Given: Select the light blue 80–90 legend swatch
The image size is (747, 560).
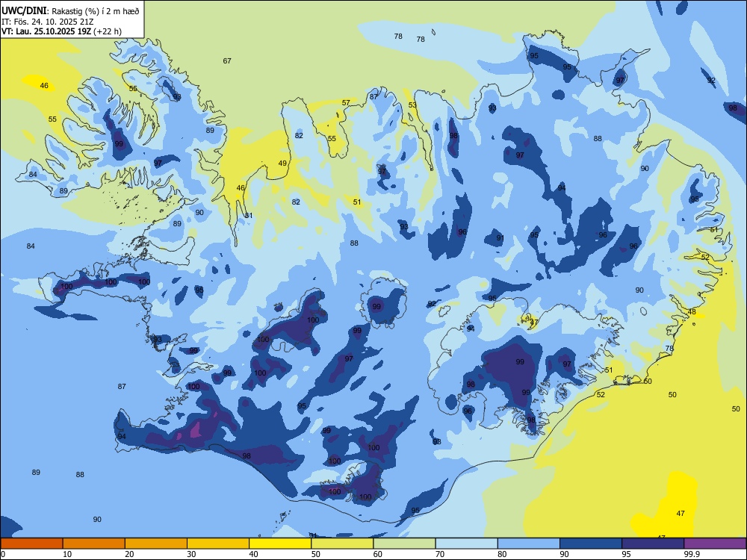Looking at the screenshot, I should tap(529, 544).
